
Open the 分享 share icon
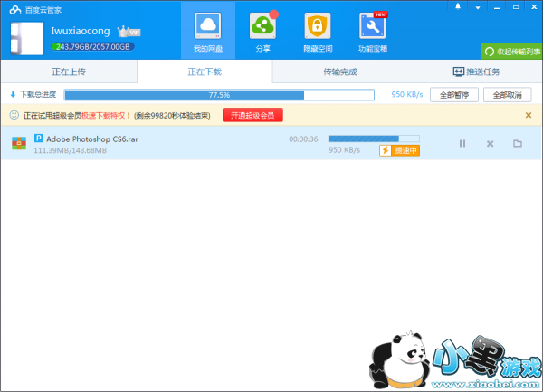coord(262,26)
